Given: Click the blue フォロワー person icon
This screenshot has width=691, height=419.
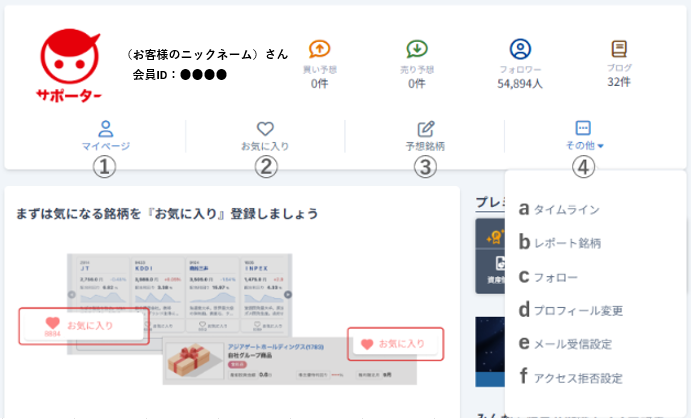Looking at the screenshot, I should [520, 49].
